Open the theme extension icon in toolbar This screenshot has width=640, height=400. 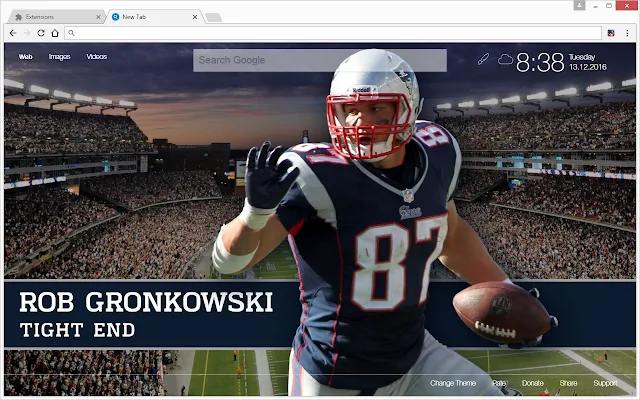611,33
